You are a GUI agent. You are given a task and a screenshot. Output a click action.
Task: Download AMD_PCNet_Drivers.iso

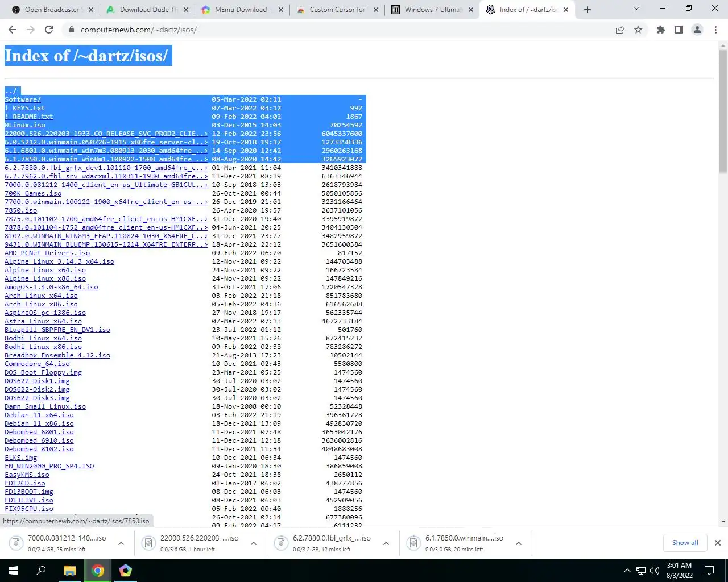click(x=47, y=253)
